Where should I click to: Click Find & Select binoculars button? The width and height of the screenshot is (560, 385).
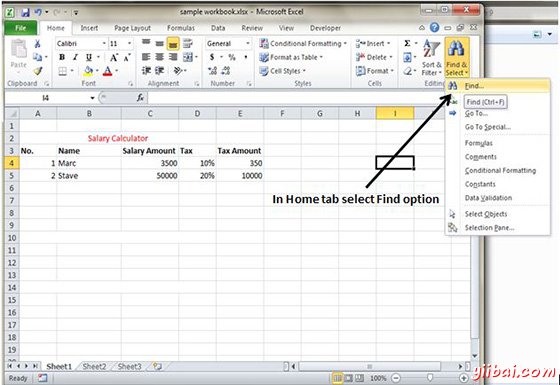[x=456, y=58]
